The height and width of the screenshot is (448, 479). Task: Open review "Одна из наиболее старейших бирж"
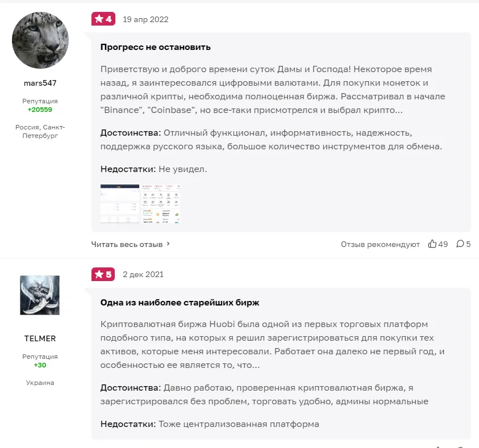click(x=180, y=303)
